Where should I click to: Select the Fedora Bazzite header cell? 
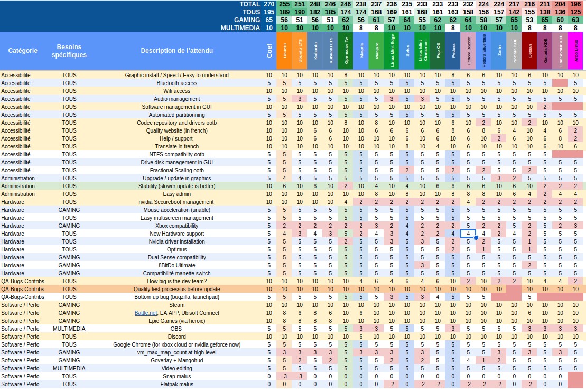[x=468, y=51]
